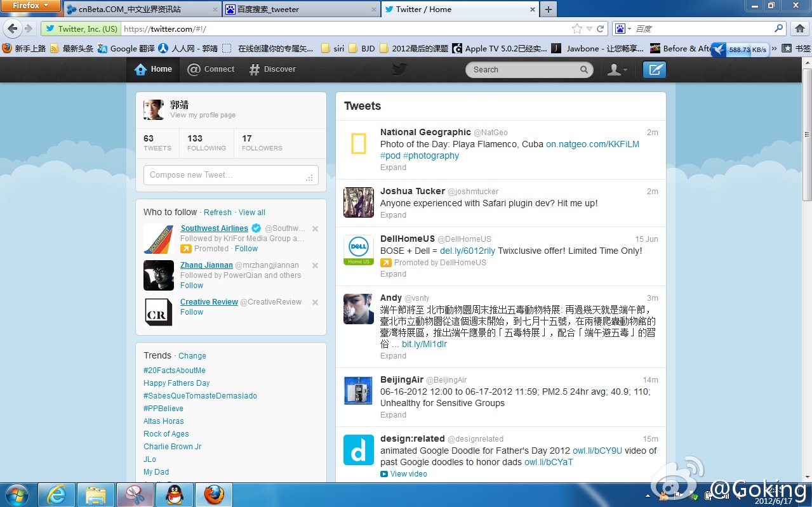Open the Connect nav item
The height and width of the screenshot is (507, 812).
pos(211,69)
